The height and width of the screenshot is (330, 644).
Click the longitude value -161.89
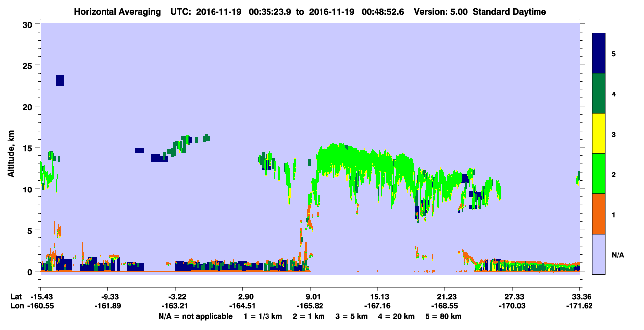tap(108, 306)
